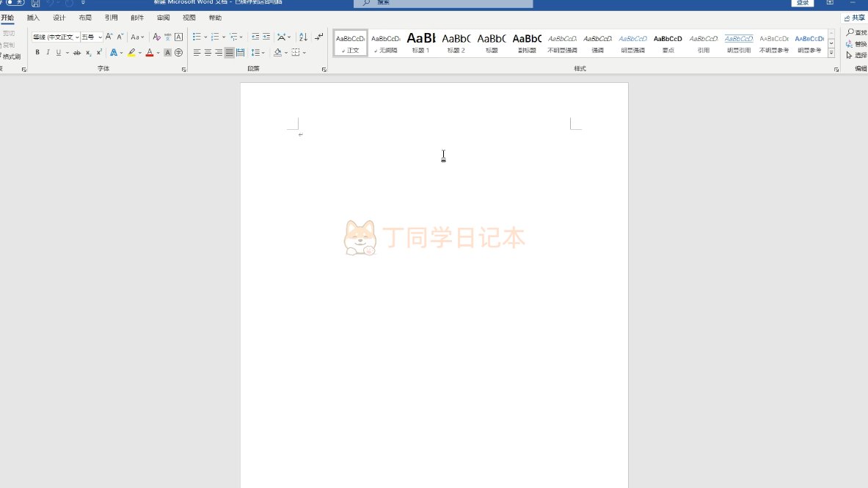Switch to the 布局 (Layout) tab
The width and height of the screenshot is (868, 488).
coord(85,18)
